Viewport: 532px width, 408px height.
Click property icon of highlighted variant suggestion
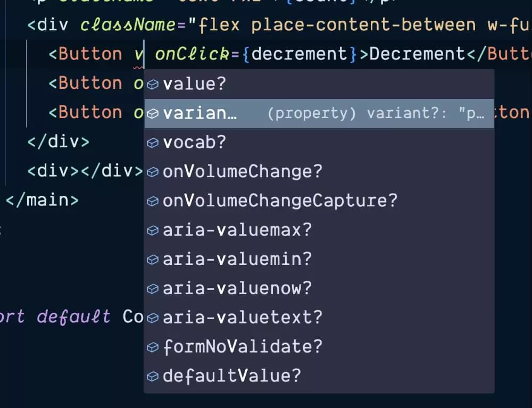153,113
